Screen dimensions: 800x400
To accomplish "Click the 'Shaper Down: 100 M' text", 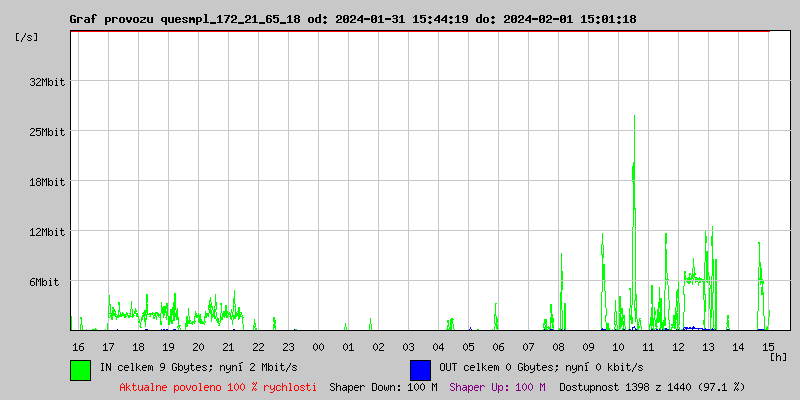I will (383, 386).
